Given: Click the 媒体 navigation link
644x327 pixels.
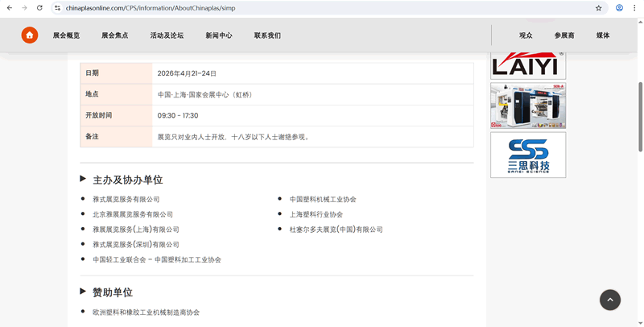Looking at the screenshot, I should point(603,35).
